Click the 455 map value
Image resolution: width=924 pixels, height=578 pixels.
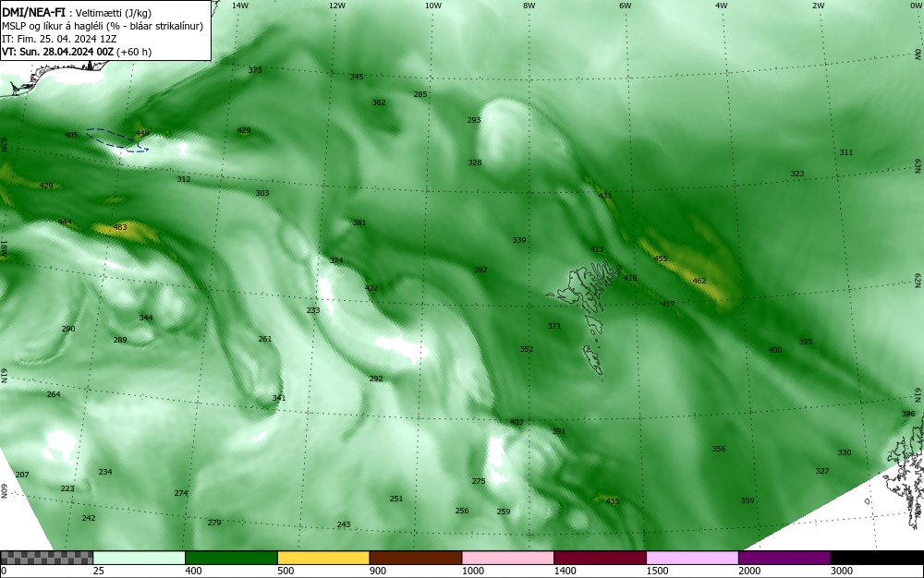coord(661,259)
